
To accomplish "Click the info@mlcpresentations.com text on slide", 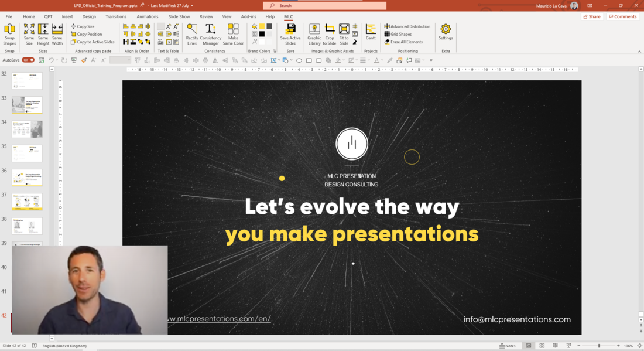I will point(517,319).
